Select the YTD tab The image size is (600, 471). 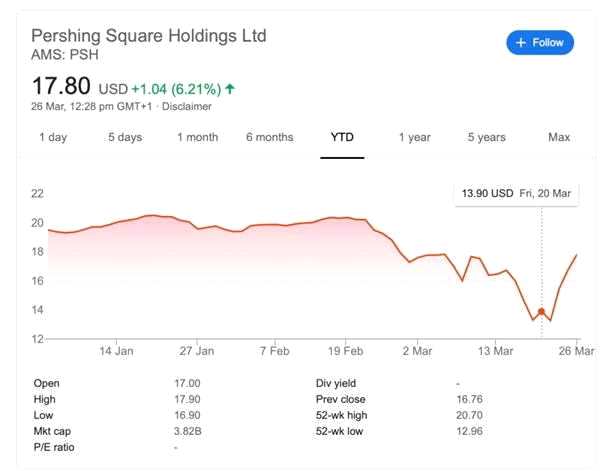click(x=343, y=137)
